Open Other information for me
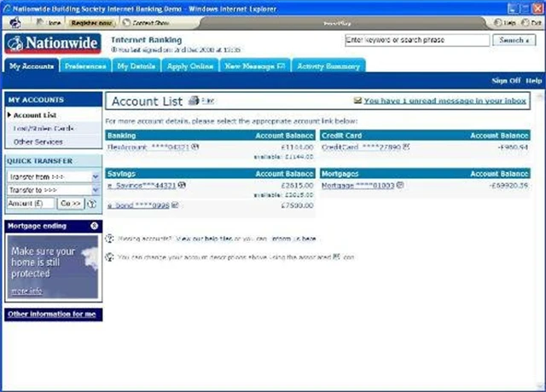This screenshot has height=392, width=546. pyautogui.click(x=51, y=314)
